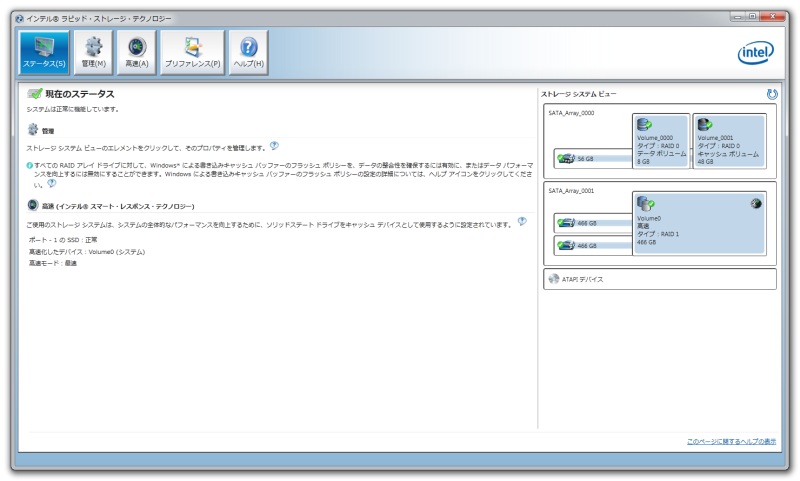Viewport: 800px width, 481px height.
Task: Click the ポート - 1 の SSD : 正常 line
Action: click(63, 240)
